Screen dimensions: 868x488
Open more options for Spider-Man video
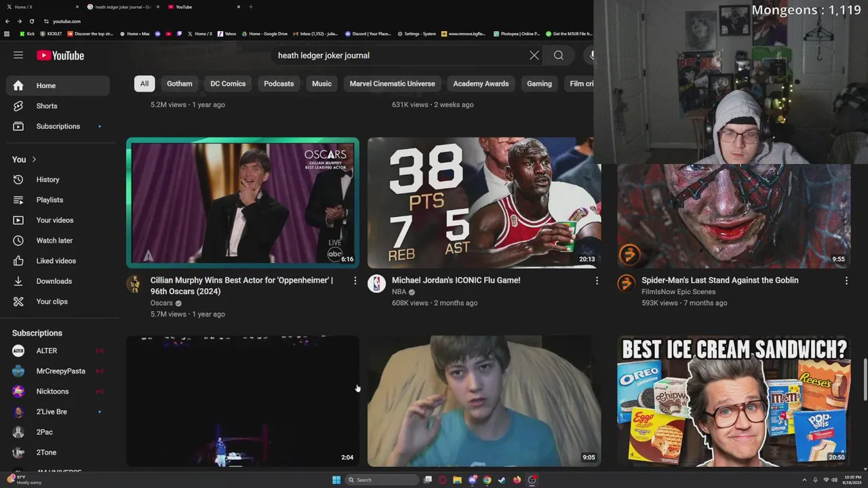pyautogui.click(x=846, y=281)
